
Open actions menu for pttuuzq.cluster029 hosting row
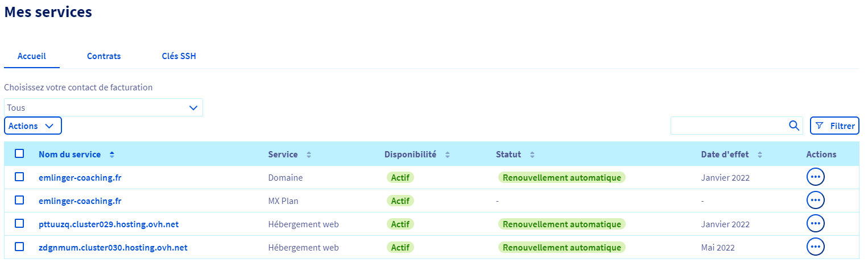pyautogui.click(x=815, y=224)
